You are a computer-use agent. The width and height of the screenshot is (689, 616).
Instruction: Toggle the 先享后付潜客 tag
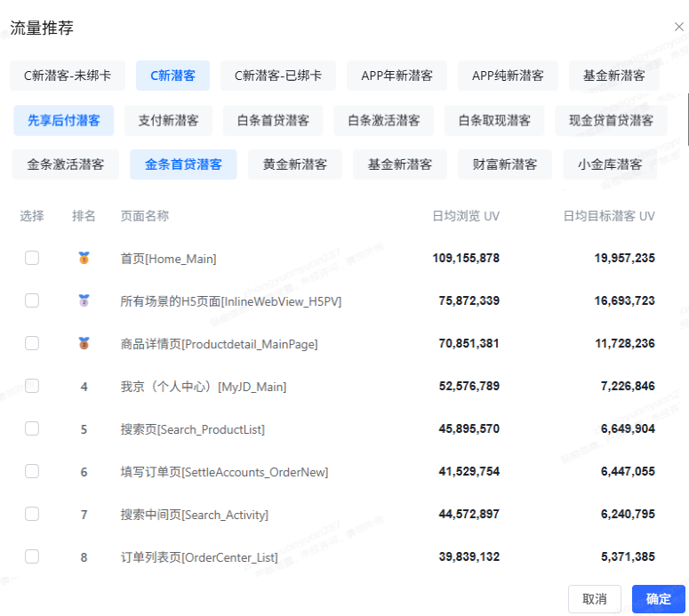tap(64, 120)
